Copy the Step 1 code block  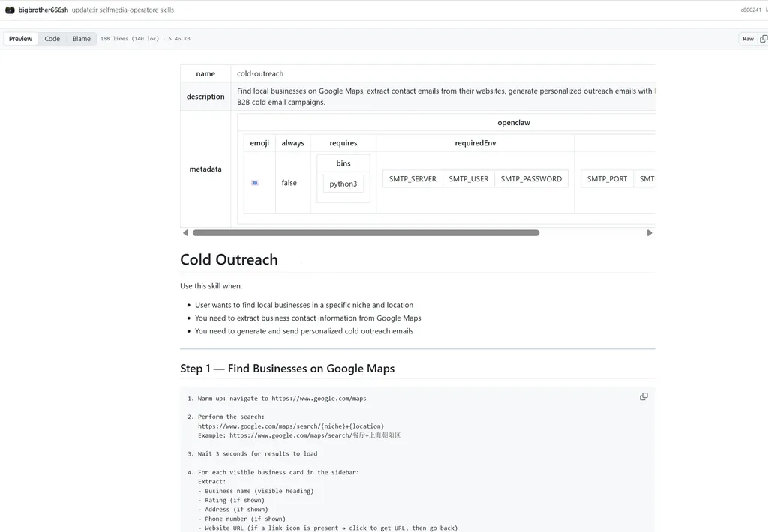coord(643,396)
